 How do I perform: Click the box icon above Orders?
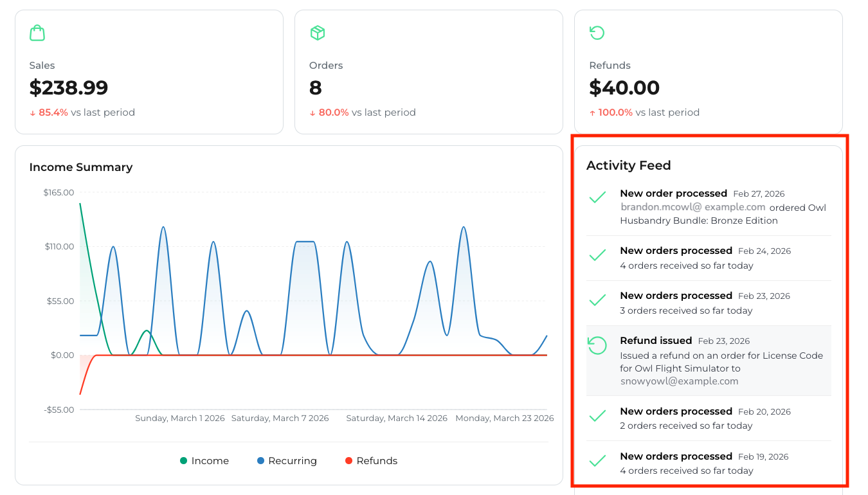coord(317,33)
